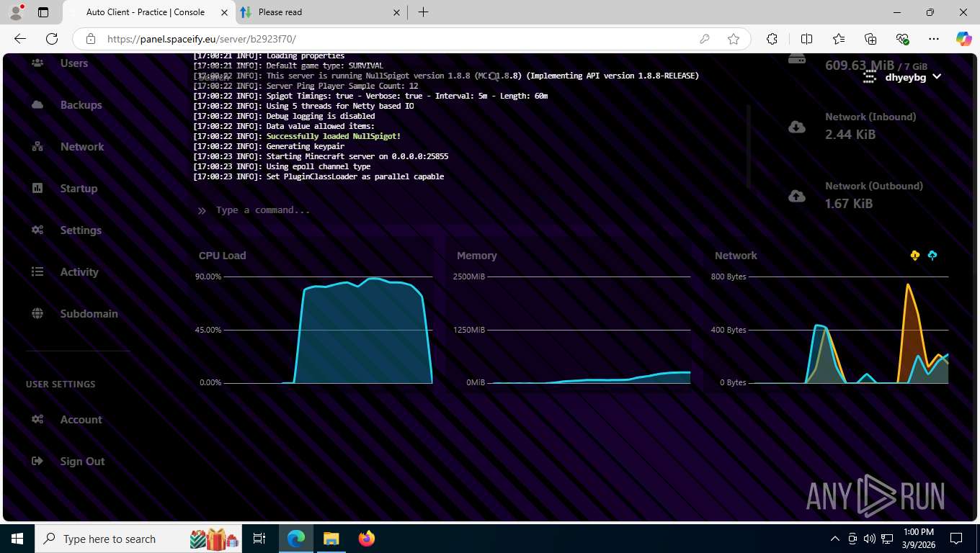Open Network page in sidebar menu
The image size is (980, 553).
coord(82,147)
